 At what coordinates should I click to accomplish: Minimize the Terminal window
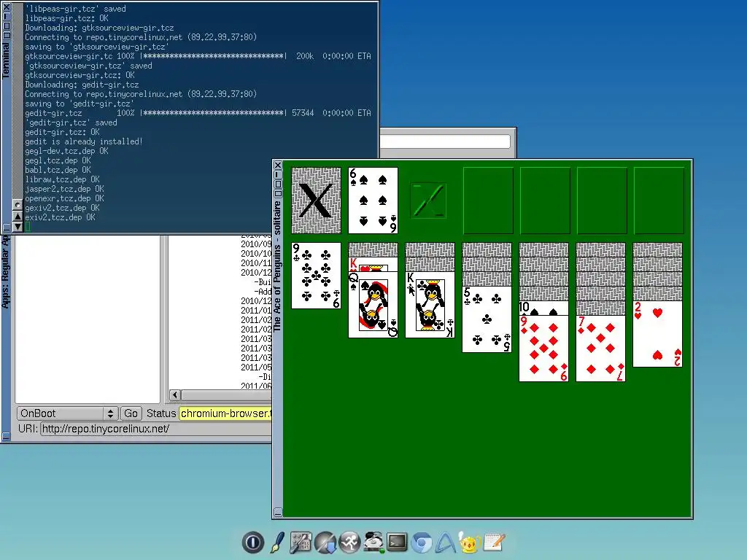point(6,16)
